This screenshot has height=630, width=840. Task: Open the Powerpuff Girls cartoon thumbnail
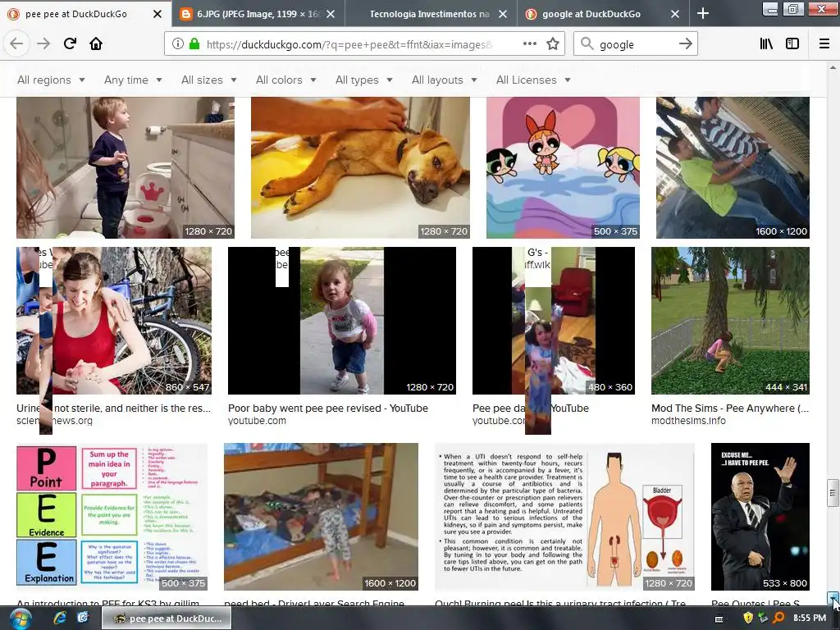click(x=563, y=167)
